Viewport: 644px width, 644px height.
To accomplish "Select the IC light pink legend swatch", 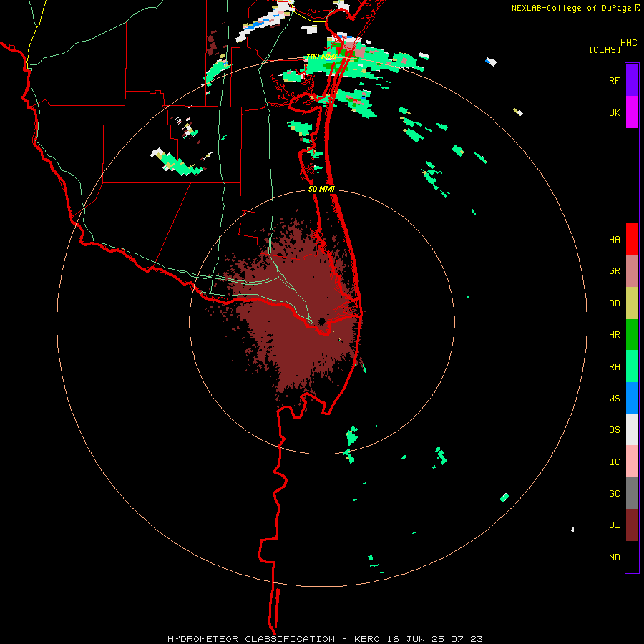I will click(632, 462).
